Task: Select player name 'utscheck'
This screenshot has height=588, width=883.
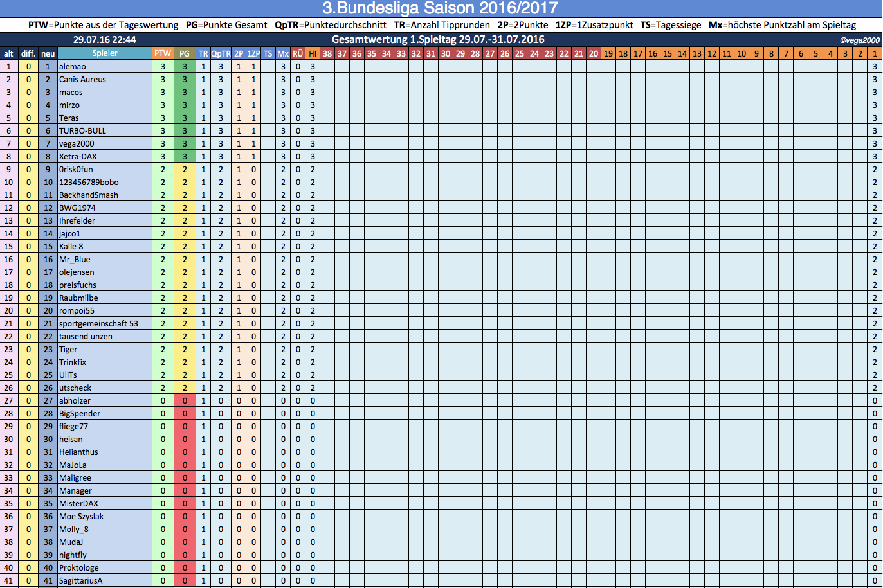Action: 75,388
